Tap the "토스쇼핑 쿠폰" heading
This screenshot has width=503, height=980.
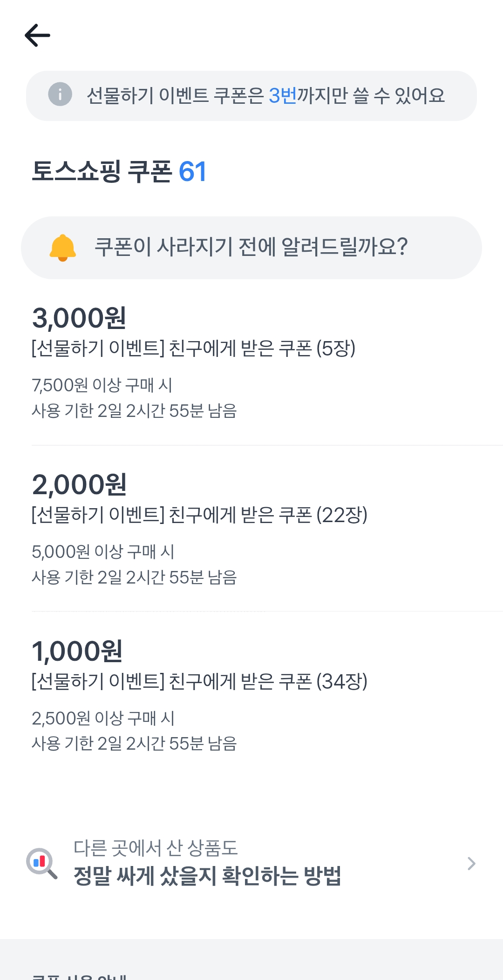102,172
